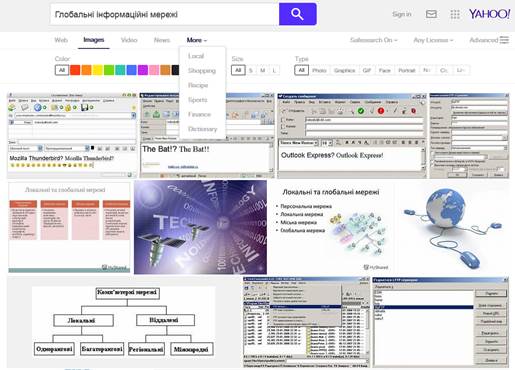
Task: Switch to the News tab
Action: tap(162, 40)
